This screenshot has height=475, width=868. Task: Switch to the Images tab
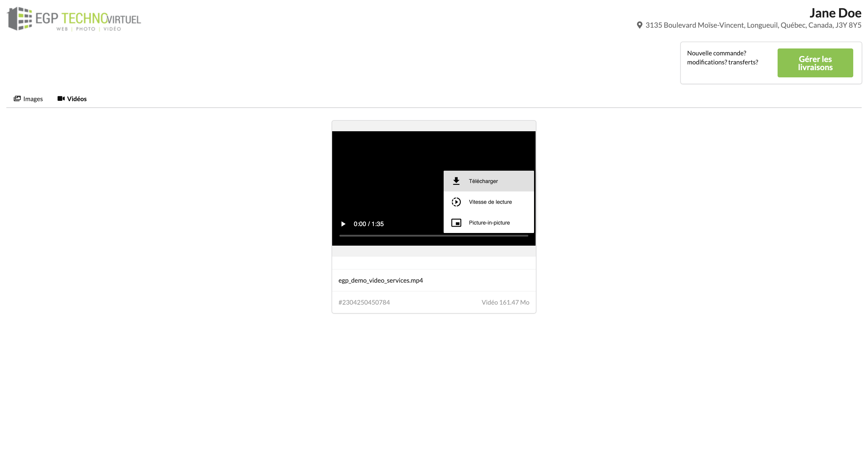click(x=32, y=99)
